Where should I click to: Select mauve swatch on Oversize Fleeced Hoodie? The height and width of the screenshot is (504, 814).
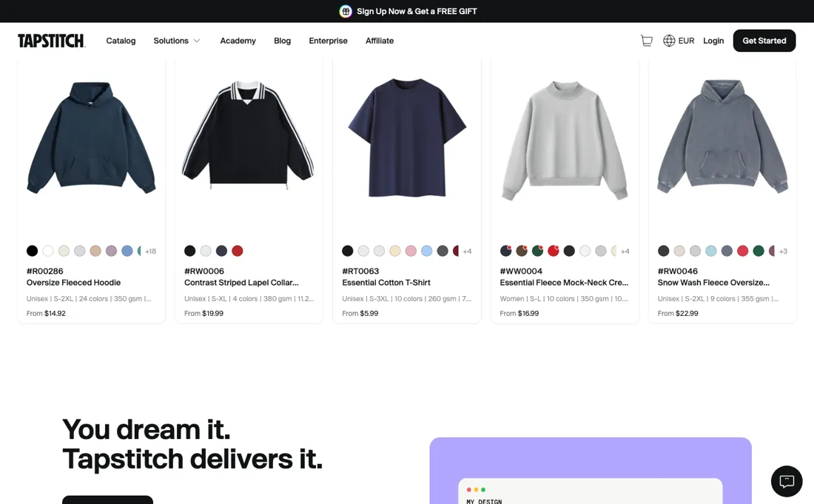pos(111,251)
